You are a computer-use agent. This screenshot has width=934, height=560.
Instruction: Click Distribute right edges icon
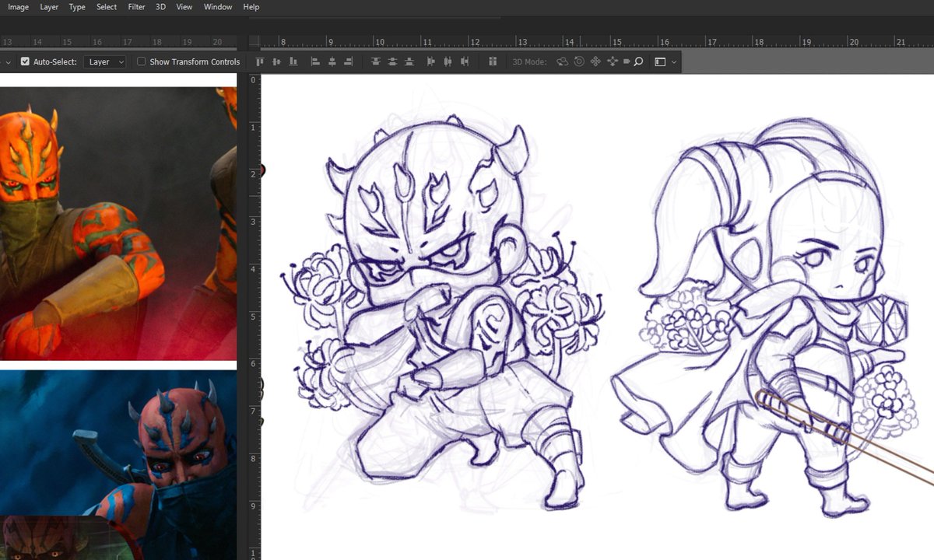465,61
